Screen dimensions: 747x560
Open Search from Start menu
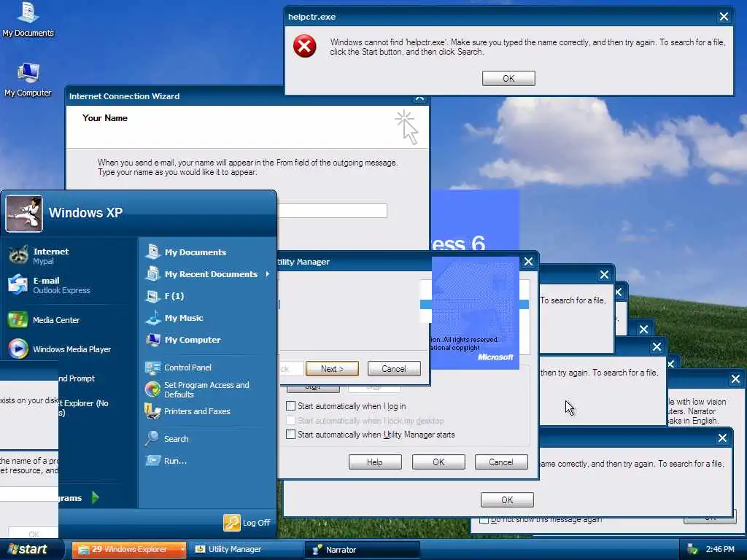167,438
